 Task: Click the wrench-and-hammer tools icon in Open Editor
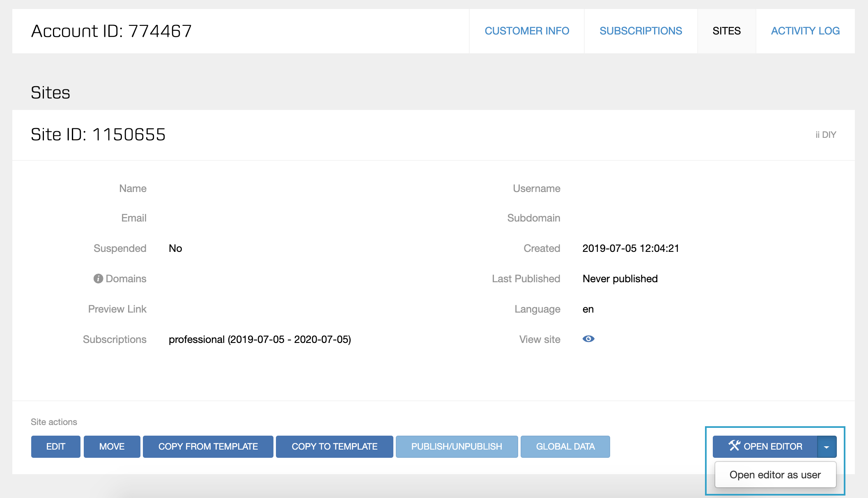point(734,446)
